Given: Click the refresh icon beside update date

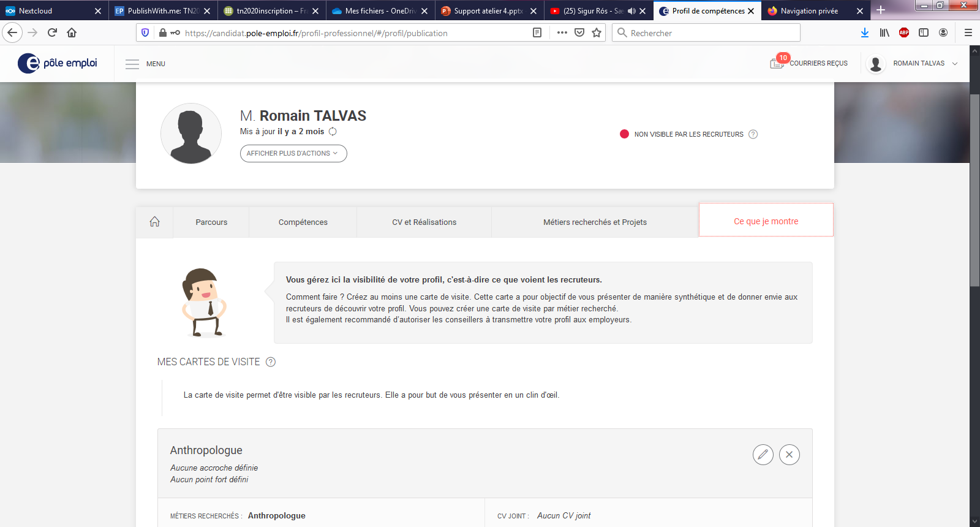Looking at the screenshot, I should click(333, 132).
